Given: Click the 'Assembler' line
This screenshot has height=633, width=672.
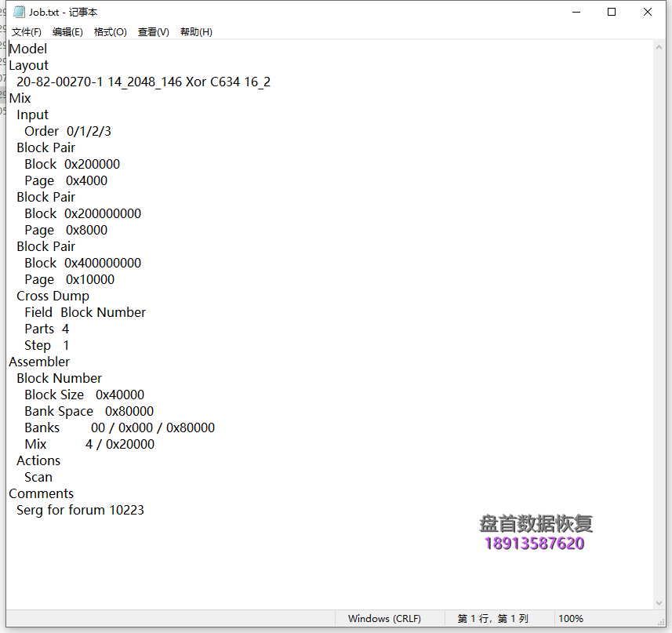Looking at the screenshot, I should tap(39, 362).
